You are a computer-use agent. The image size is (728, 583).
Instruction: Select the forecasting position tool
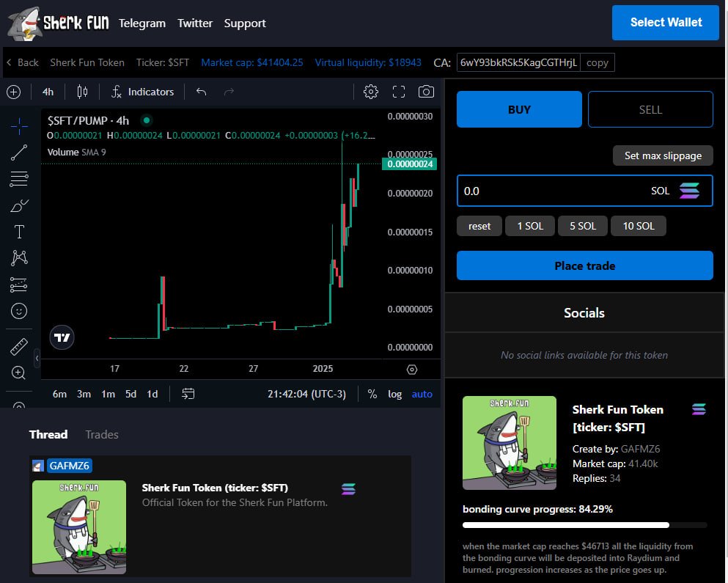[x=19, y=285]
